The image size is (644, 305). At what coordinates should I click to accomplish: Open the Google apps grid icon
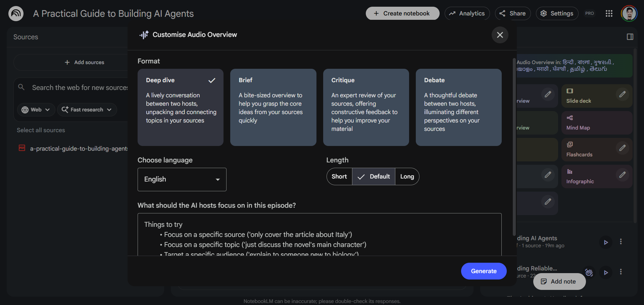[x=609, y=13]
